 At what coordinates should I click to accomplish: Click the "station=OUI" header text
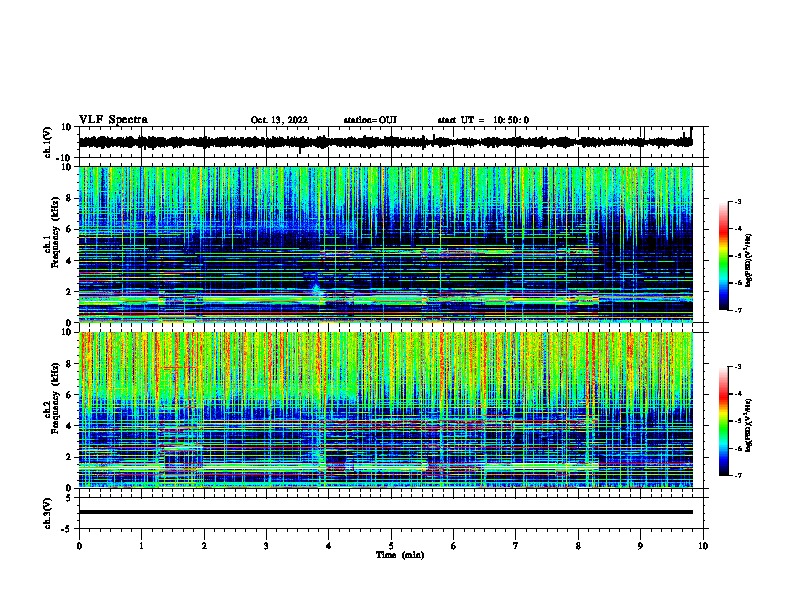(x=370, y=120)
